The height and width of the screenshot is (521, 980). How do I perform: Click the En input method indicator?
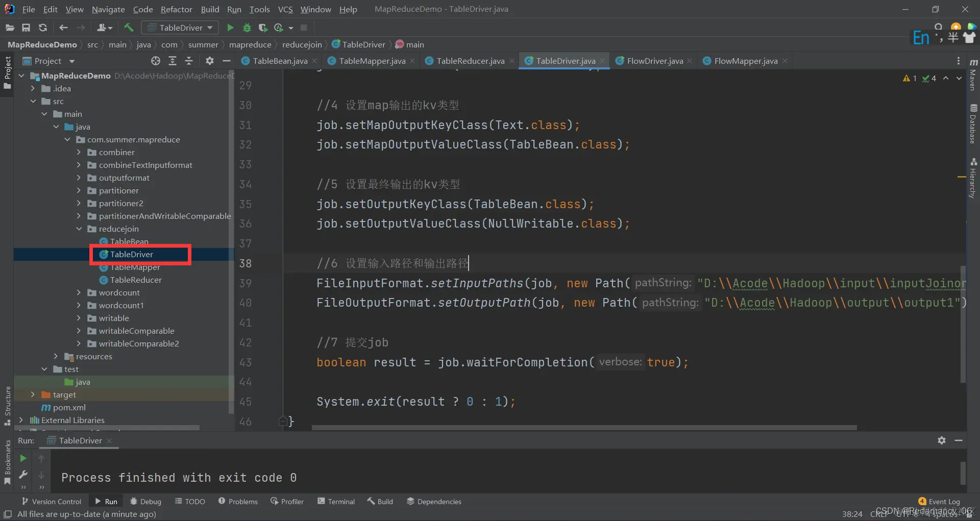pos(921,37)
